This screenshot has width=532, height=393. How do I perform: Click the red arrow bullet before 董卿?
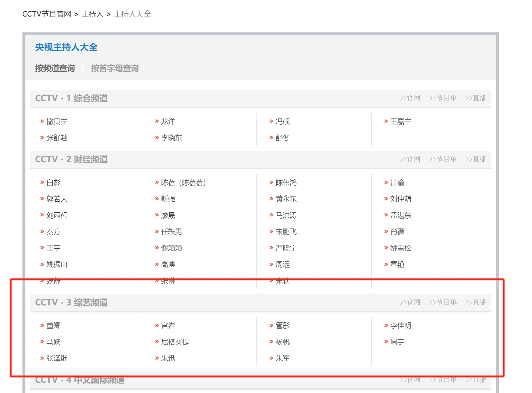click(42, 325)
